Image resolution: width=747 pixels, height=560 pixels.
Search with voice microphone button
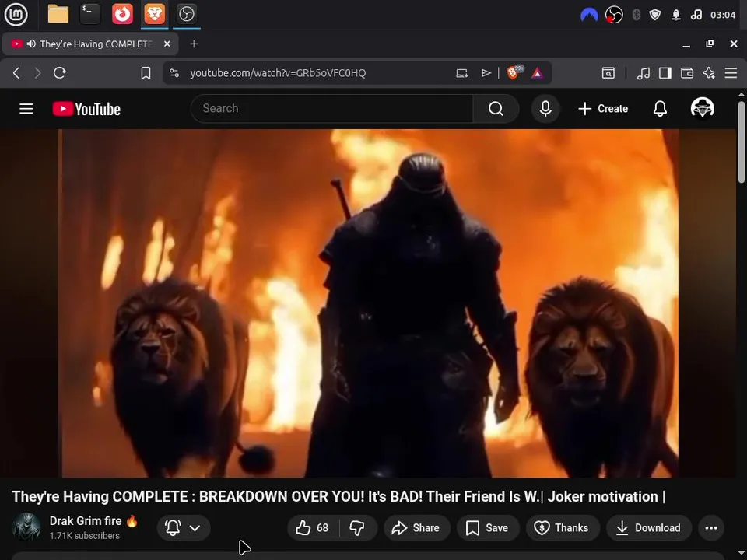(545, 109)
